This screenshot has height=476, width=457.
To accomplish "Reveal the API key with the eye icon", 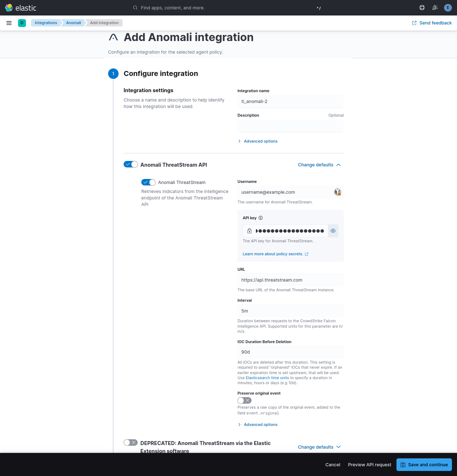I will [333, 231].
